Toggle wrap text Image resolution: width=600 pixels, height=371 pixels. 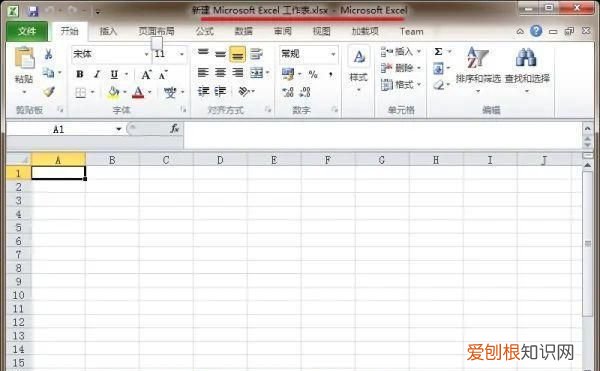pos(256,54)
